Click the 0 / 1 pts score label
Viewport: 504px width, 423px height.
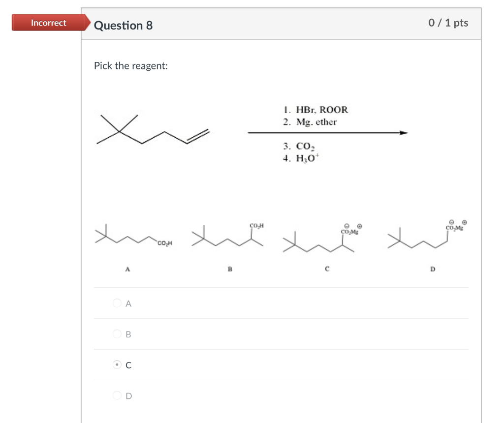point(449,23)
